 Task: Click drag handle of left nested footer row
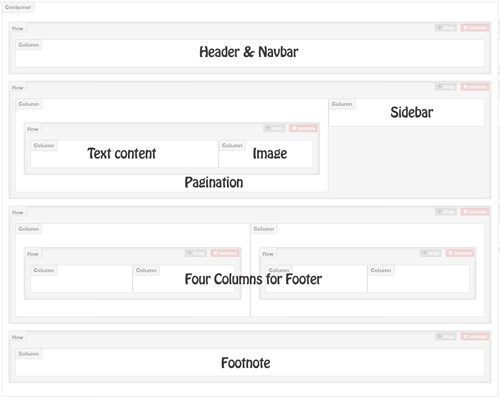point(196,253)
